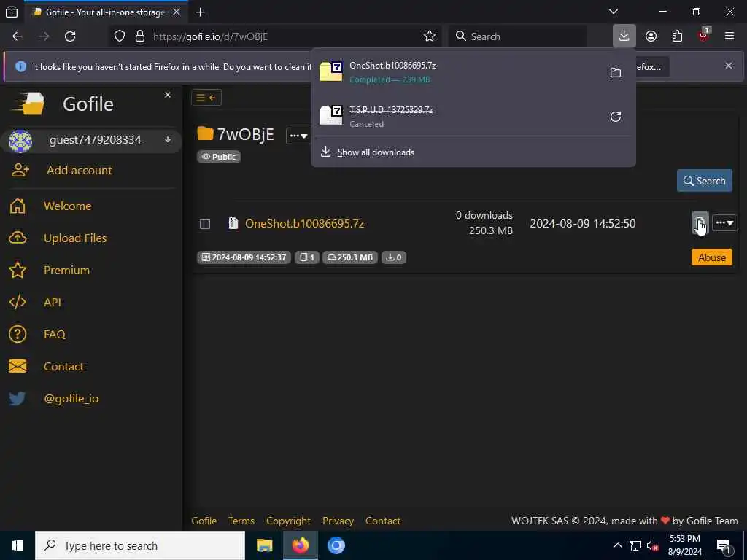Open Premium page

pyautogui.click(x=66, y=270)
